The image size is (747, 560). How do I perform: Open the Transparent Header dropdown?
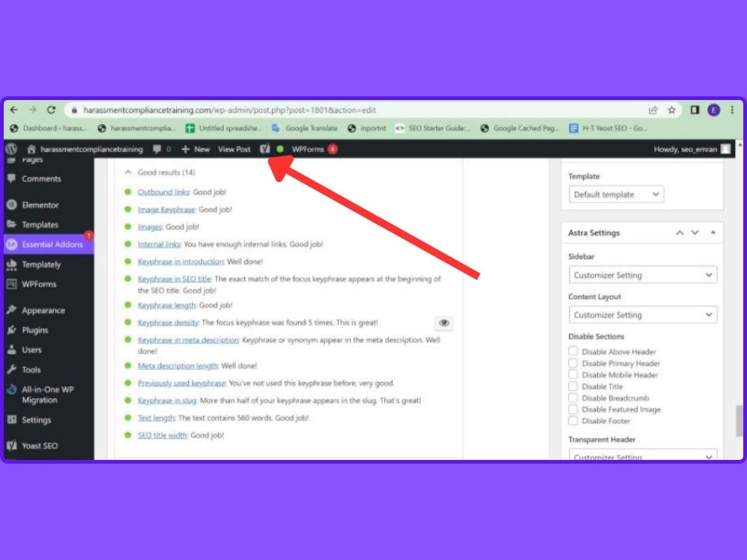tap(642, 455)
